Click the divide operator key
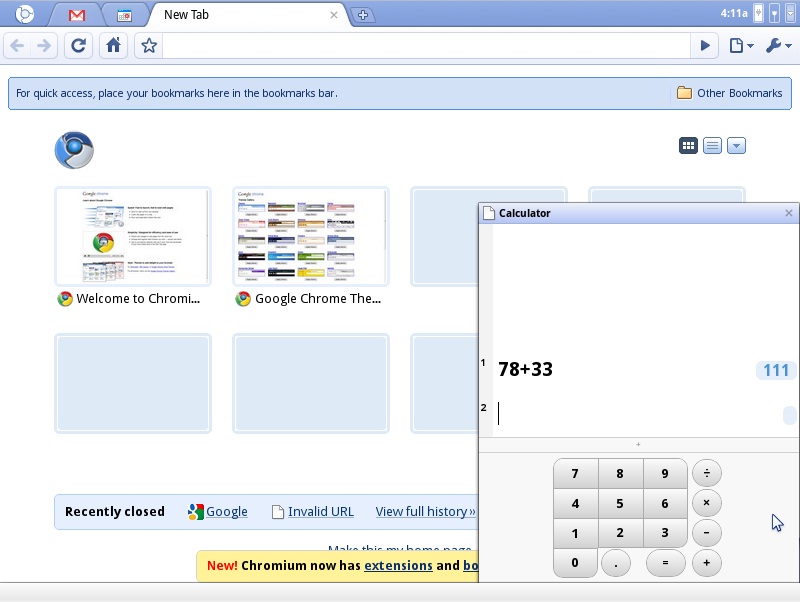The width and height of the screenshot is (800, 602). pos(707,473)
